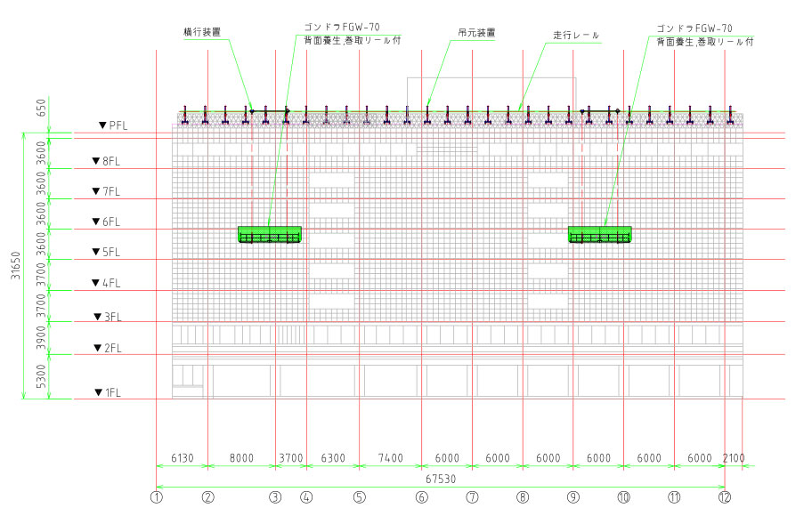Click grid bubble number 7

tap(472, 497)
